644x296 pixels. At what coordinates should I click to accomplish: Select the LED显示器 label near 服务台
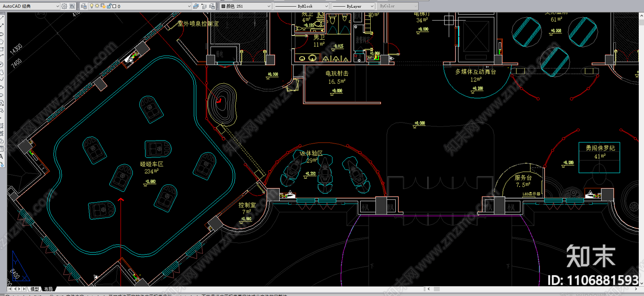pyautogui.click(x=531, y=194)
